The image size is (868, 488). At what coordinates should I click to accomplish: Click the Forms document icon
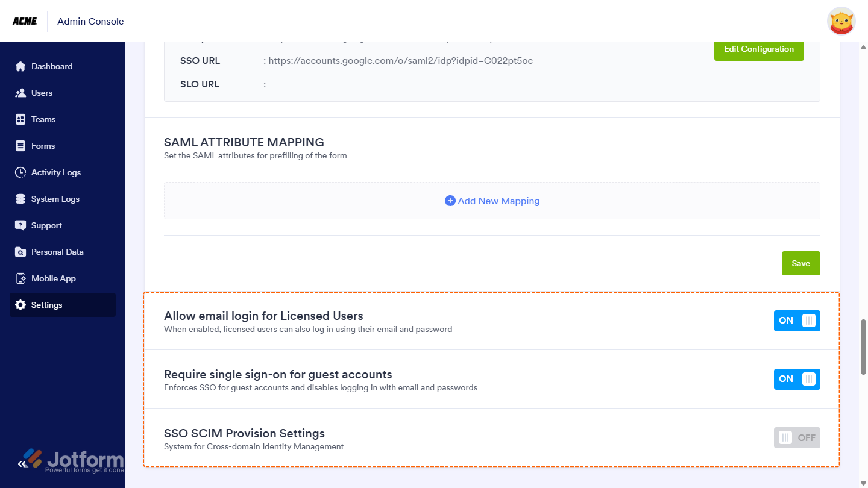point(20,146)
